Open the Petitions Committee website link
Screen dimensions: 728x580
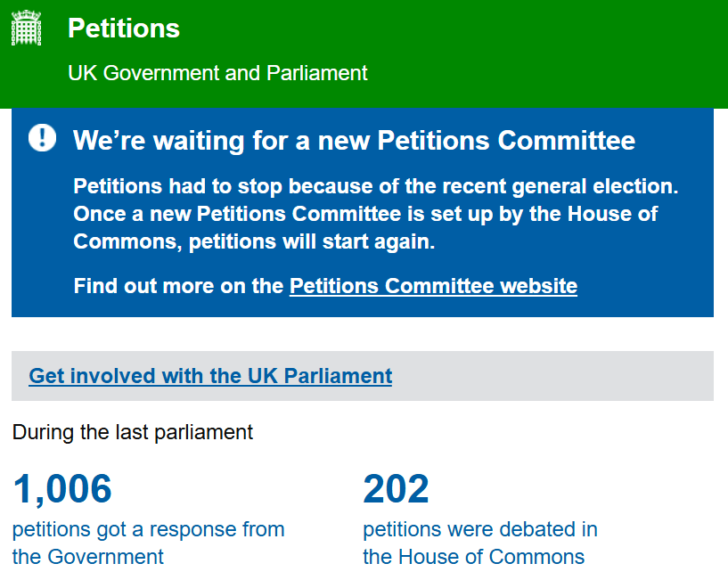(433, 286)
